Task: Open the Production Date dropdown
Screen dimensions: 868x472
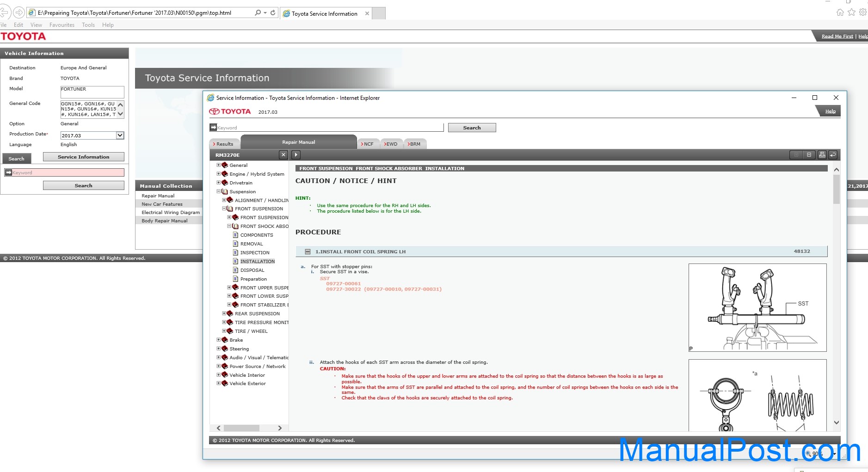Action: click(x=120, y=135)
